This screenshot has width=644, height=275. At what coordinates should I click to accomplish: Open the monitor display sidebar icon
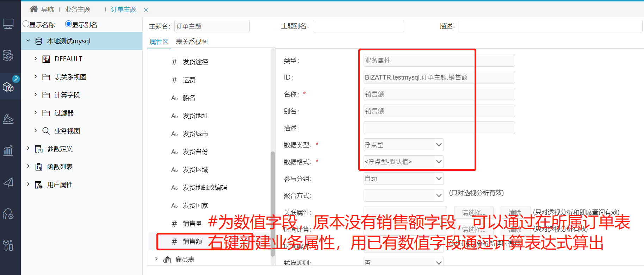(x=8, y=24)
